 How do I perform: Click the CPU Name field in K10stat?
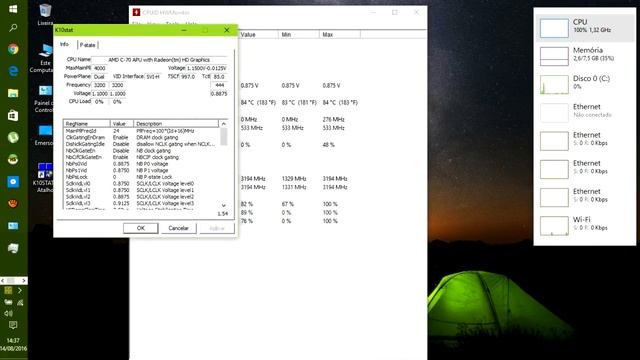click(x=159, y=60)
